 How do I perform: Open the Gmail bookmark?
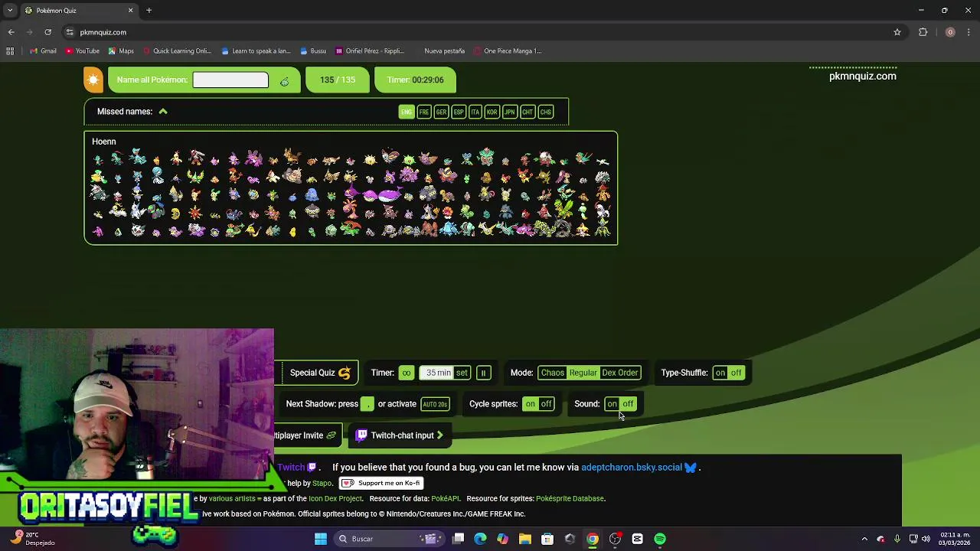[x=44, y=51]
